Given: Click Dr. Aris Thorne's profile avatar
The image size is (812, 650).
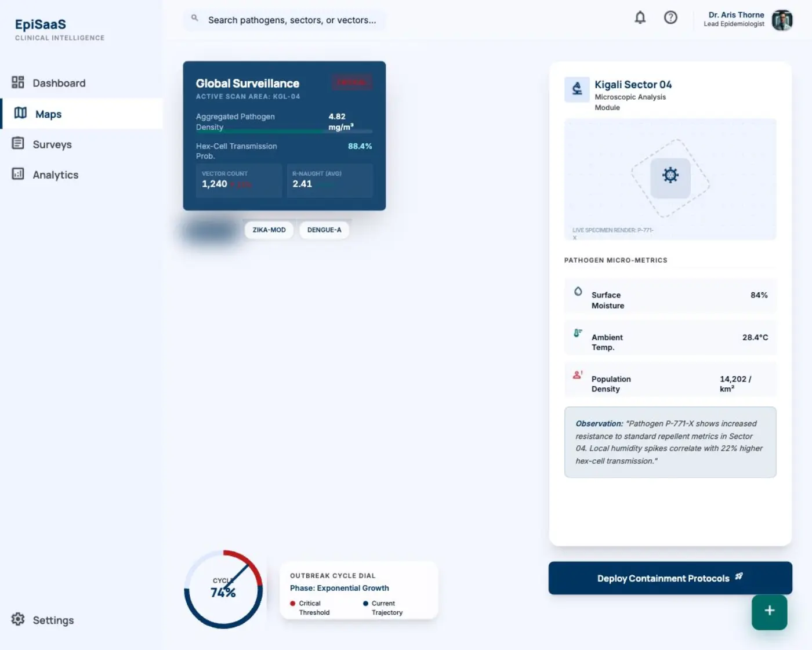Looking at the screenshot, I should tap(782, 20).
